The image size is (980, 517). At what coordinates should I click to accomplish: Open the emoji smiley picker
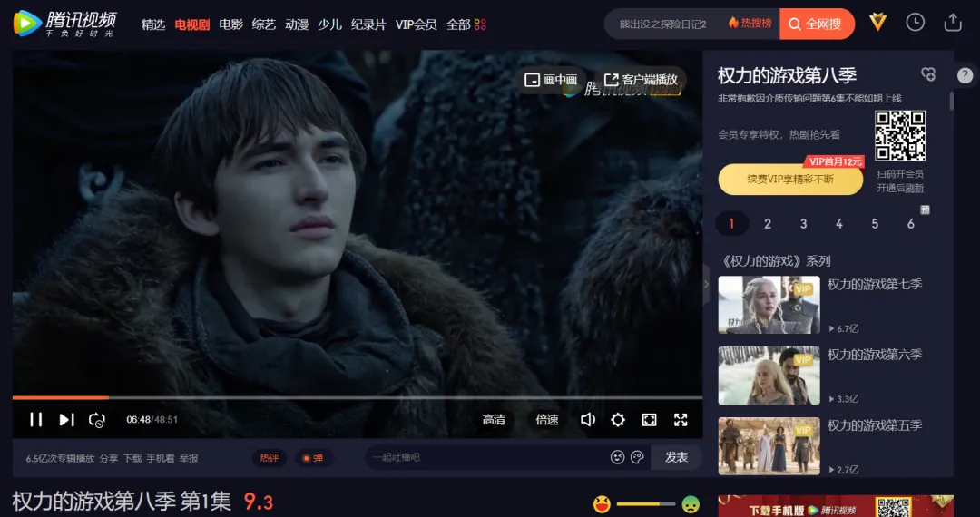click(618, 458)
